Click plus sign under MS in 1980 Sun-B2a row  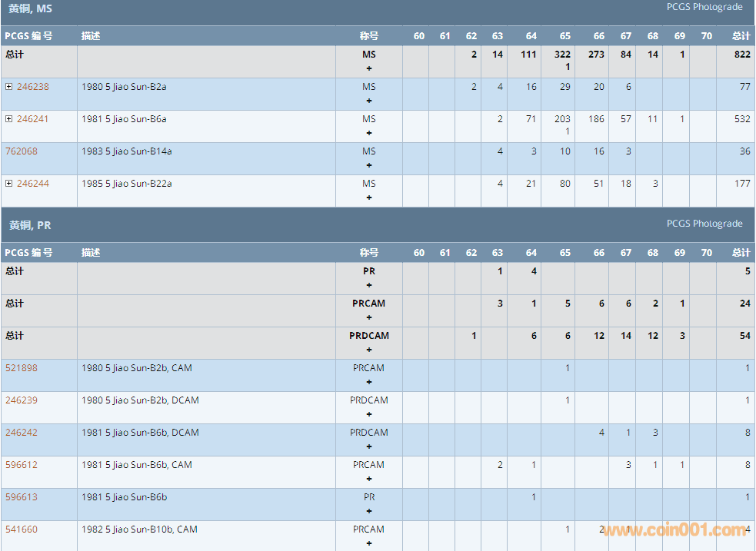[x=369, y=101]
